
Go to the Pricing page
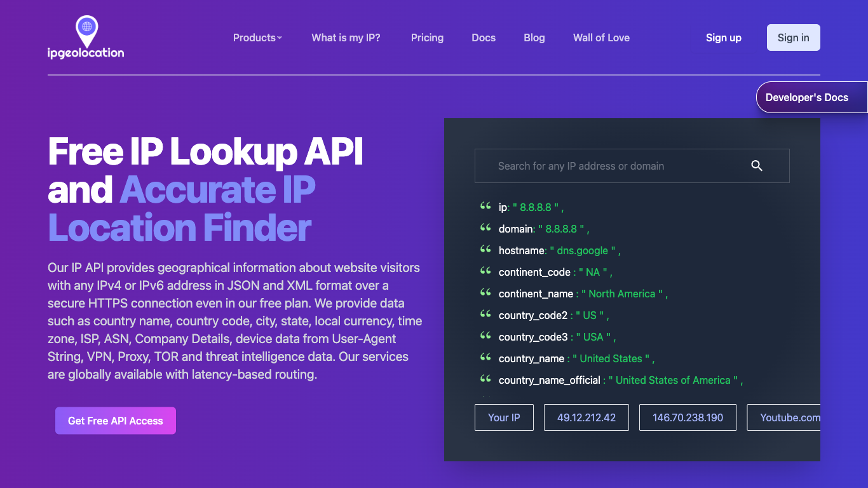click(427, 37)
